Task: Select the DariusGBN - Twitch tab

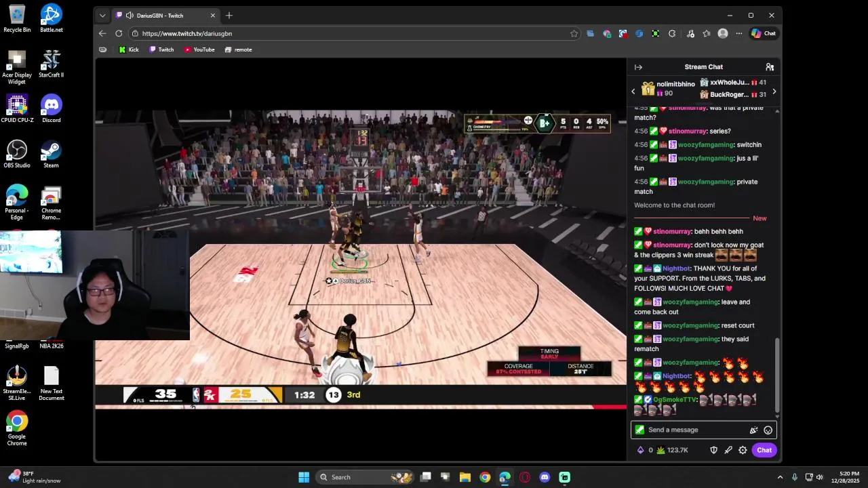Action: (165, 15)
